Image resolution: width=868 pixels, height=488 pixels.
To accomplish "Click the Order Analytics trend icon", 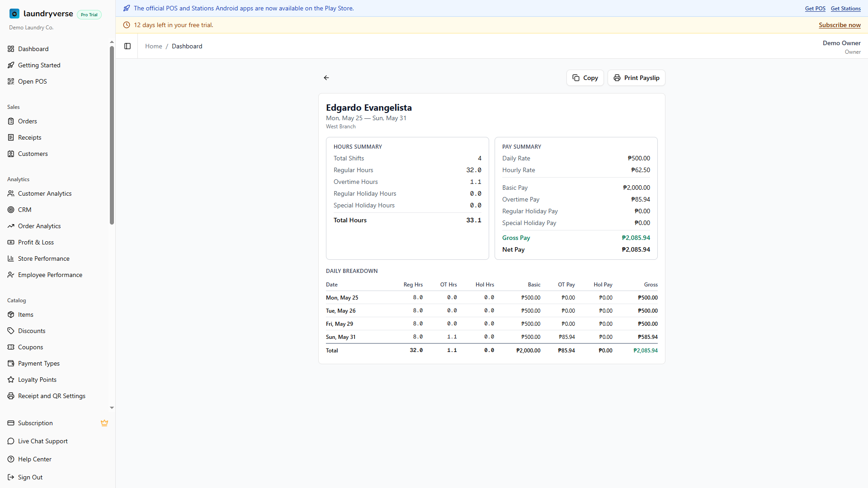I will click(x=11, y=226).
